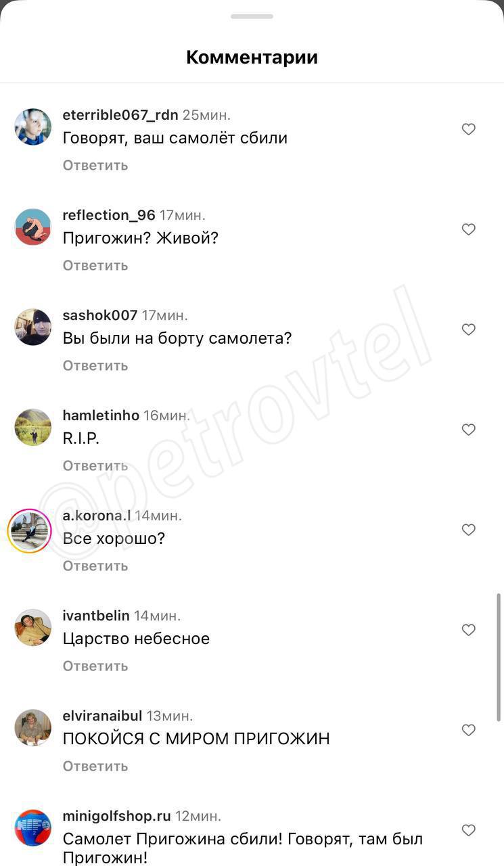Tap Ответить under "Царство небесное"
Screen dimensions: 504x866
coord(95,666)
